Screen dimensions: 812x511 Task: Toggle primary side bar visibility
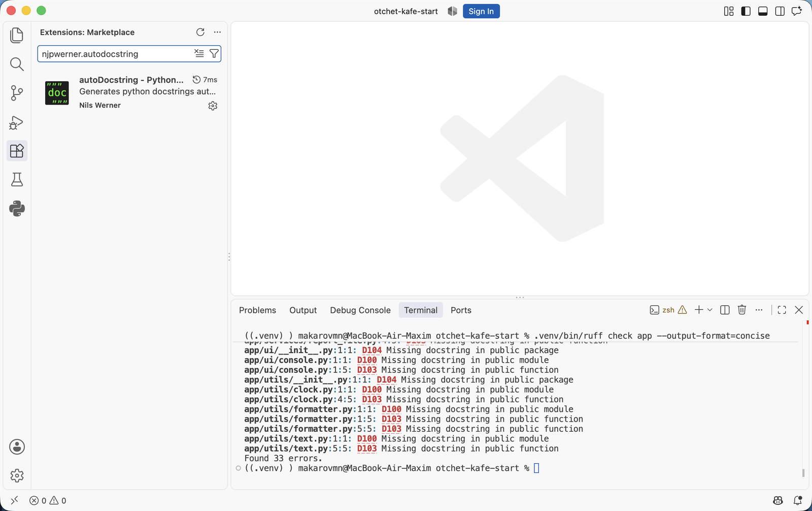[746, 11]
